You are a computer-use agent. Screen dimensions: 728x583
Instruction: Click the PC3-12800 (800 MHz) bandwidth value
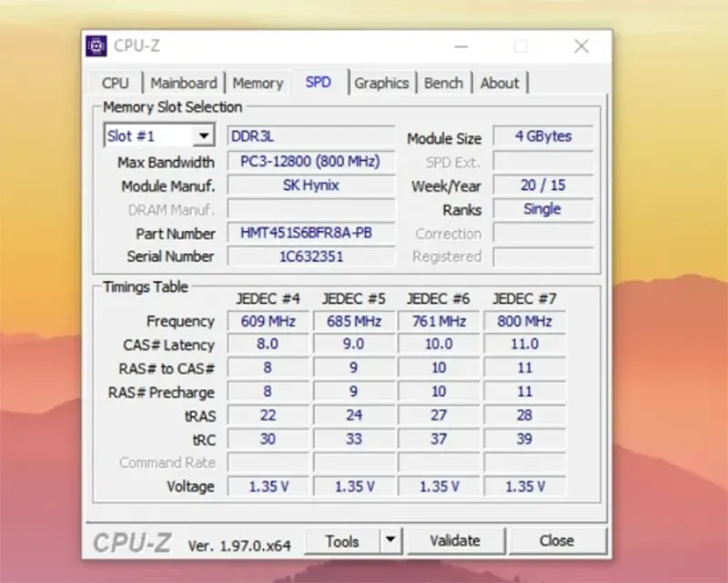click(311, 161)
